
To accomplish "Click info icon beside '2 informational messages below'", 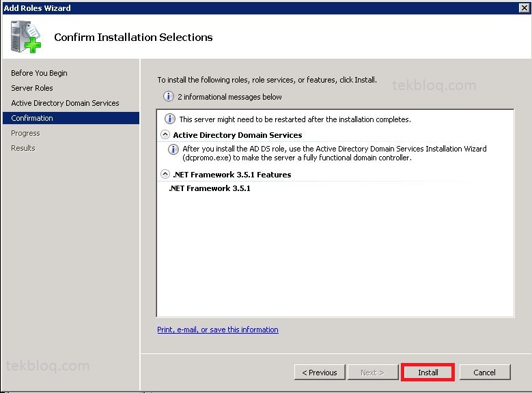I will pyautogui.click(x=169, y=97).
